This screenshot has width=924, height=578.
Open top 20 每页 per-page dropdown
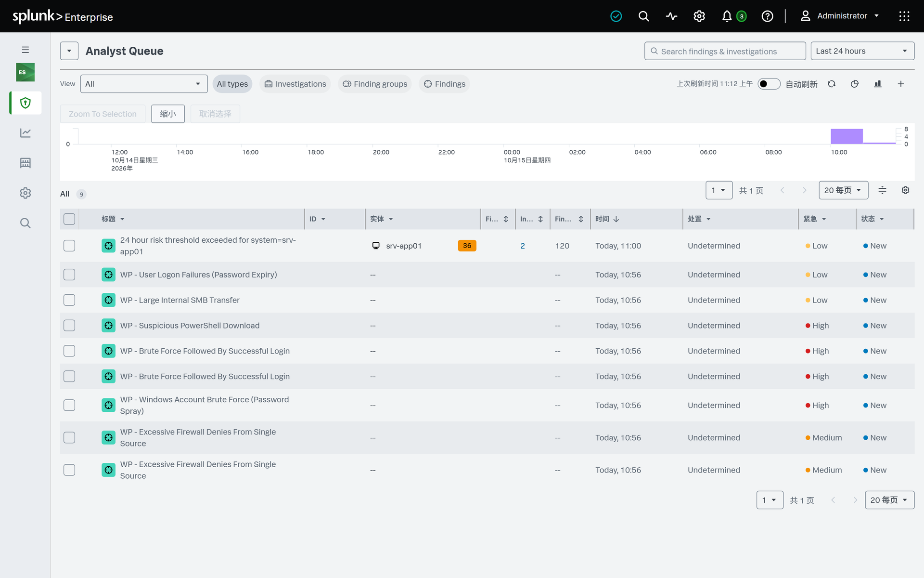tap(843, 190)
